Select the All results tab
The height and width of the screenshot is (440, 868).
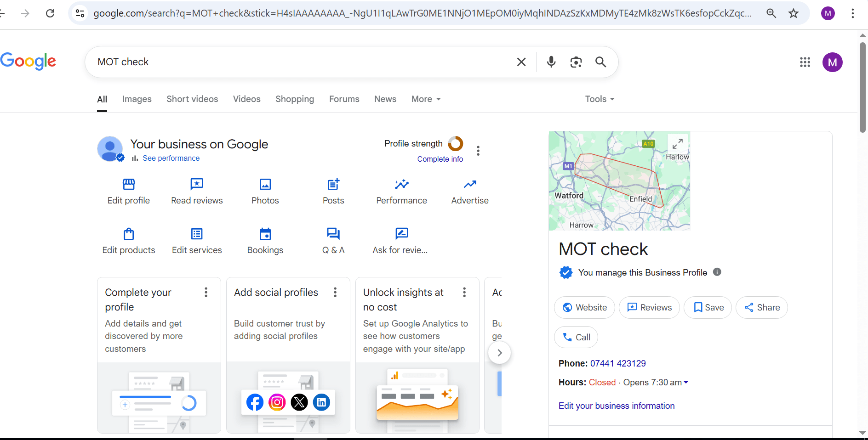point(102,99)
